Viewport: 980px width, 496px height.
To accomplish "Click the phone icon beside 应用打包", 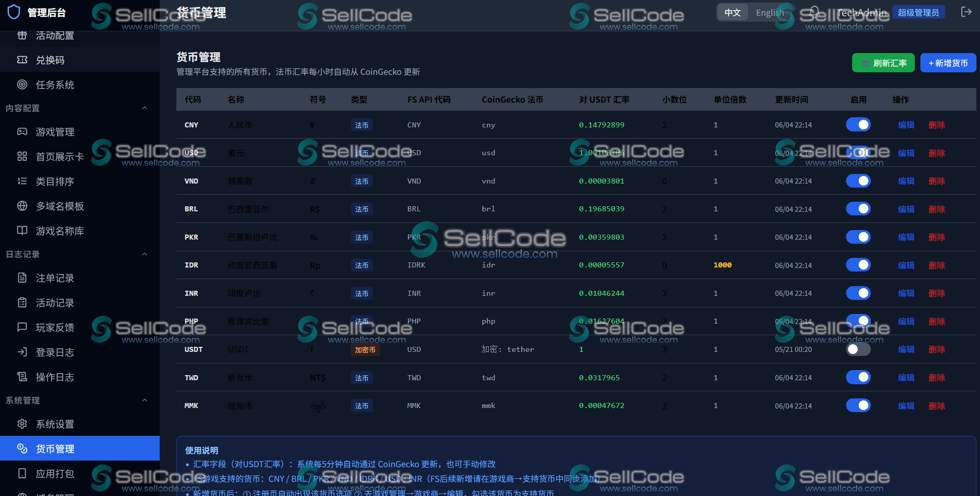I will [x=22, y=473].
